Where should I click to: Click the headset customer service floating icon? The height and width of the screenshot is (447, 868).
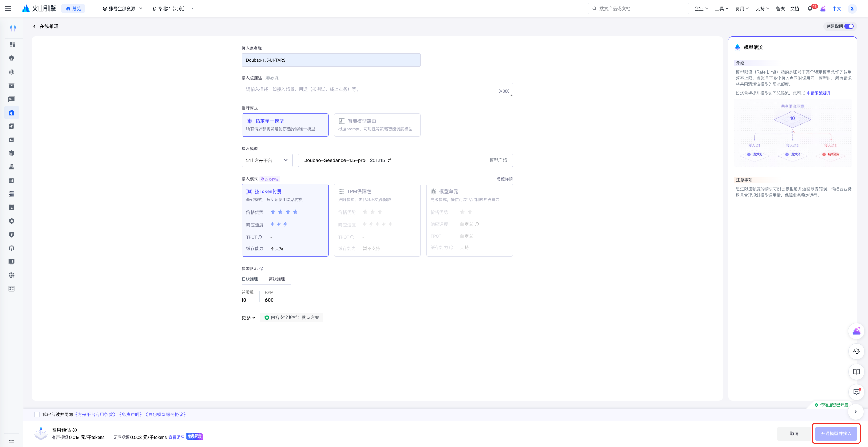click(856, 351)
